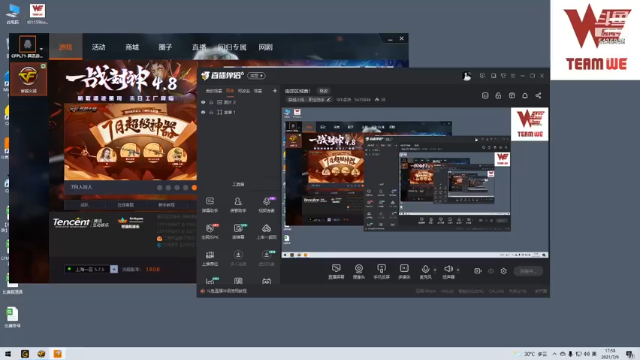Mute the 扬声器 speaker icon
This screenshot has width=640, height=360.
(448, 269)
